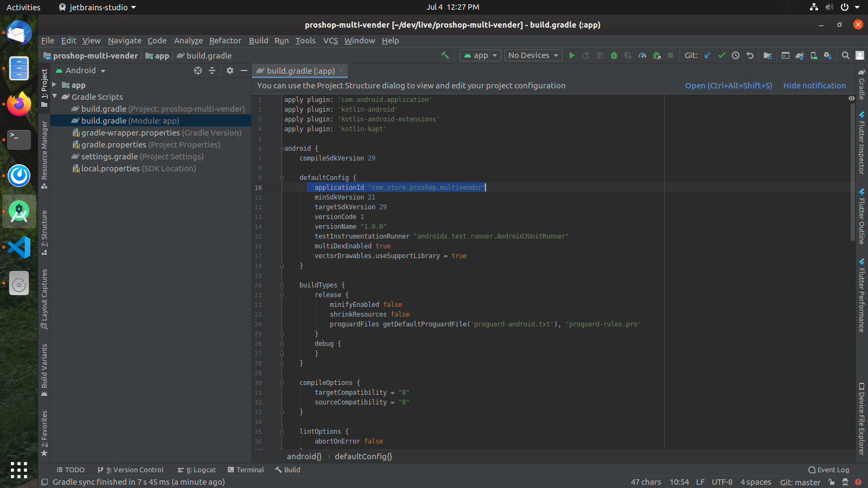Open the VCS menu
Image resolution: width=868 pixels, height=488 pixels.
coord(330,41)
